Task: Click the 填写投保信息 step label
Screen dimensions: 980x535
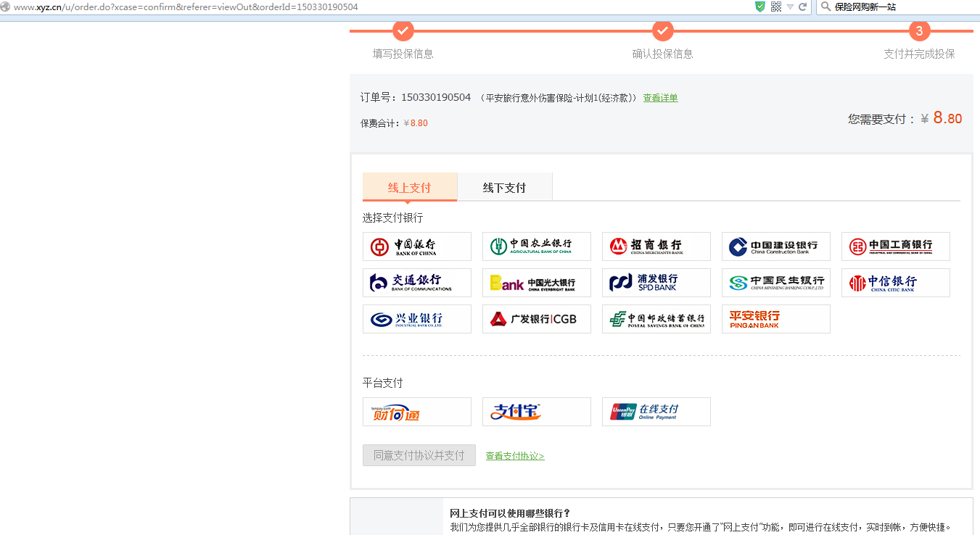Action: 403,54
